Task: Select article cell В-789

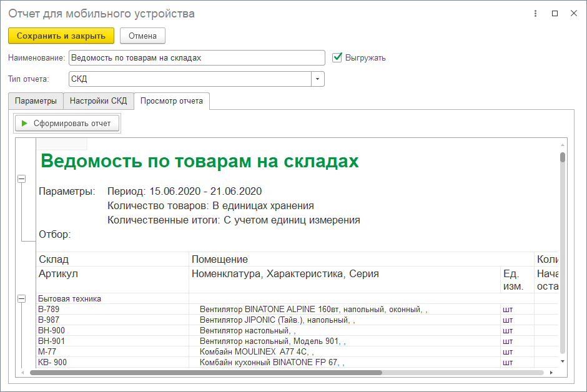Action: pyautogui.click(x=112, y=310)
